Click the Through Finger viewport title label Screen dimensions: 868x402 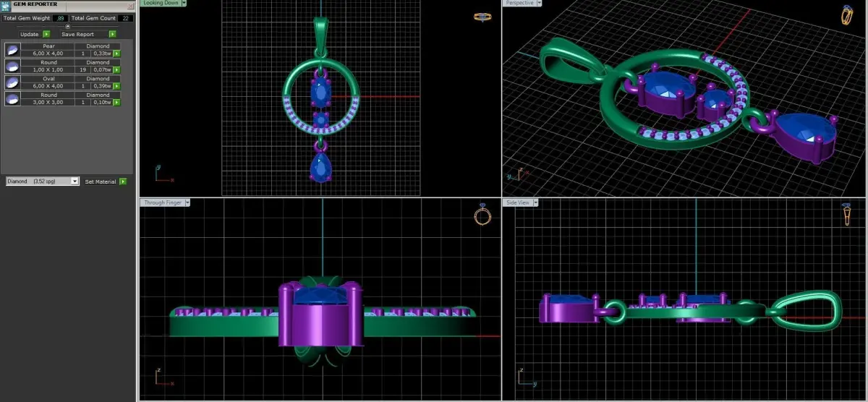tap(163, 202)
